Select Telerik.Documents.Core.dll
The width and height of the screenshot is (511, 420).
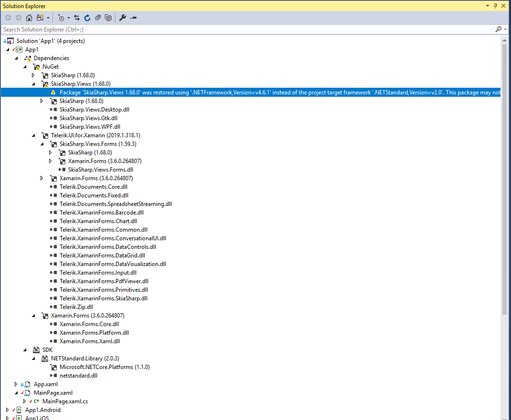(94, 187)
